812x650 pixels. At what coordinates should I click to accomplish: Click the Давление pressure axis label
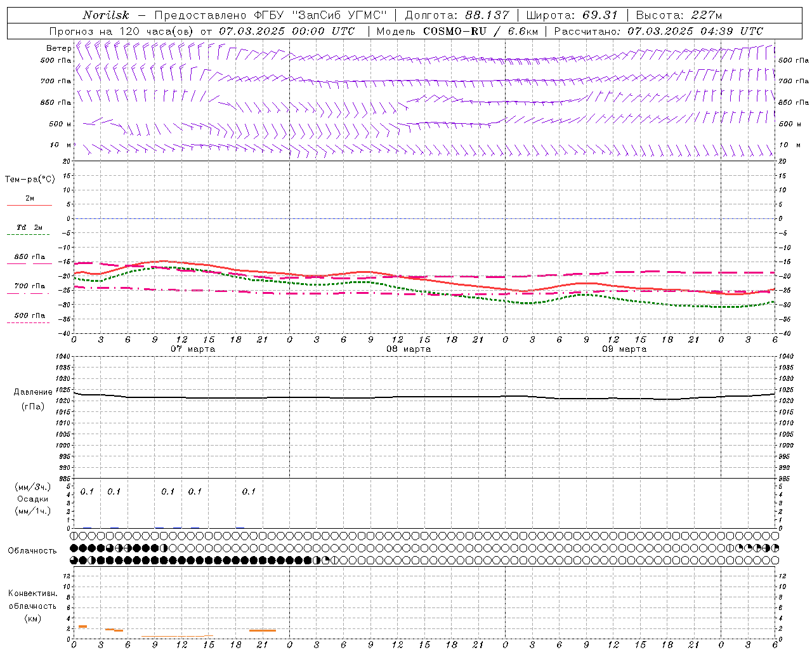pos(32,392)
